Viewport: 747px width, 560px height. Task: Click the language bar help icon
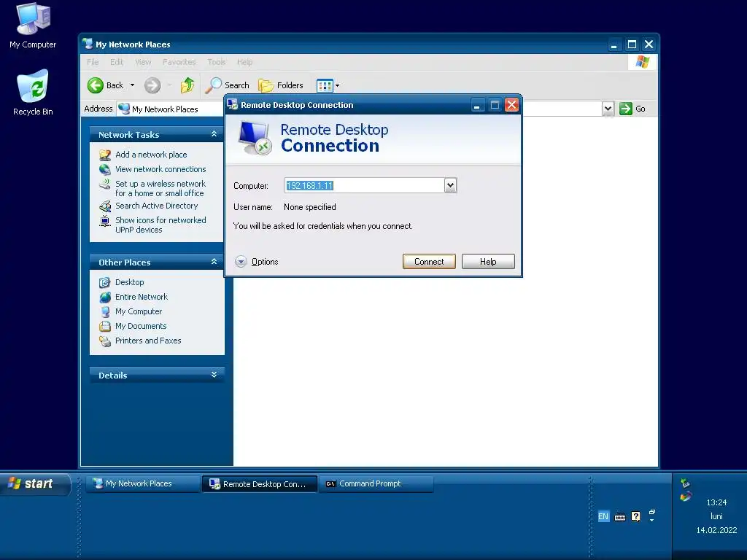(x=636, y=517)
